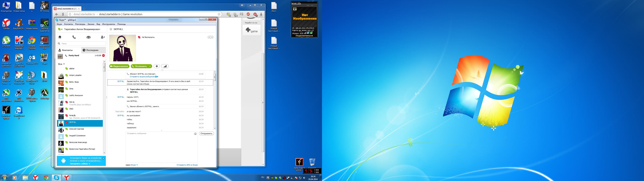Open the emoticon picker in message box

point(196,134)
